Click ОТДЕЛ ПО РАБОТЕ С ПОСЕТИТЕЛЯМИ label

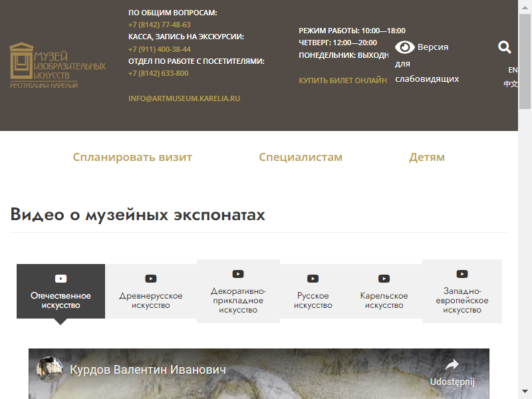tap(196, 61)
